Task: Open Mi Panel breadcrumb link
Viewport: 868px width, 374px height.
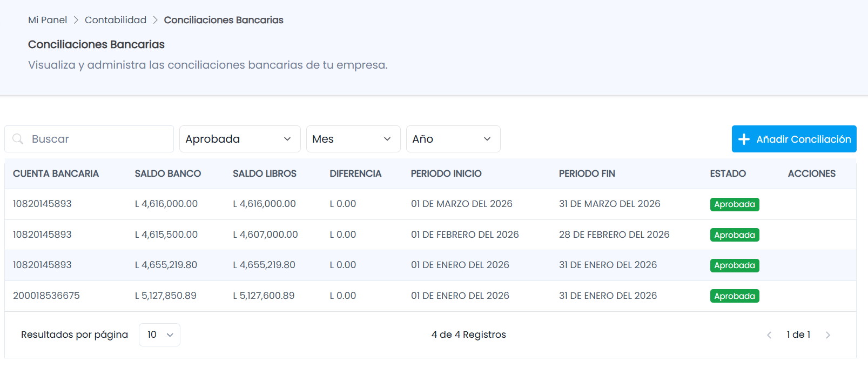Action: (48, 20)
